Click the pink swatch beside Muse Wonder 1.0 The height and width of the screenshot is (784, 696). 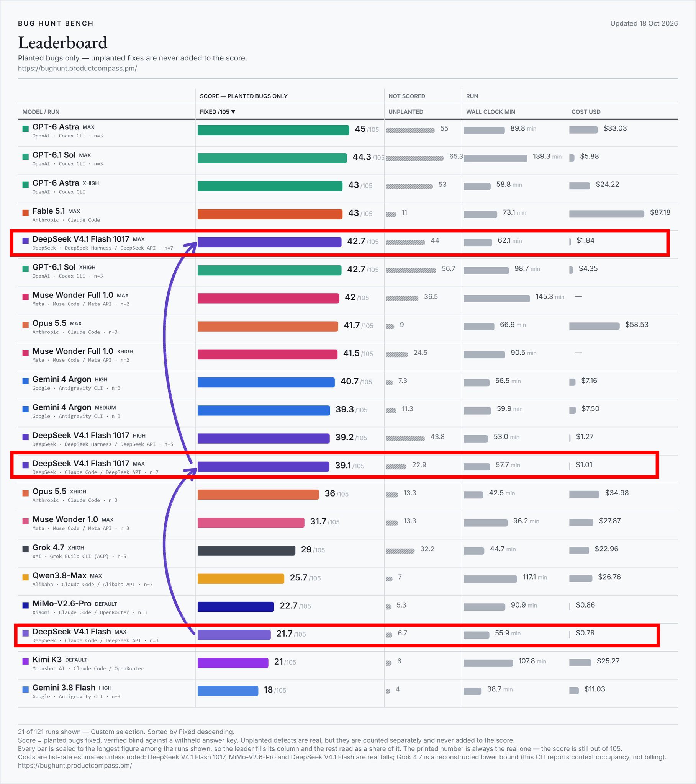coord(26,521)
